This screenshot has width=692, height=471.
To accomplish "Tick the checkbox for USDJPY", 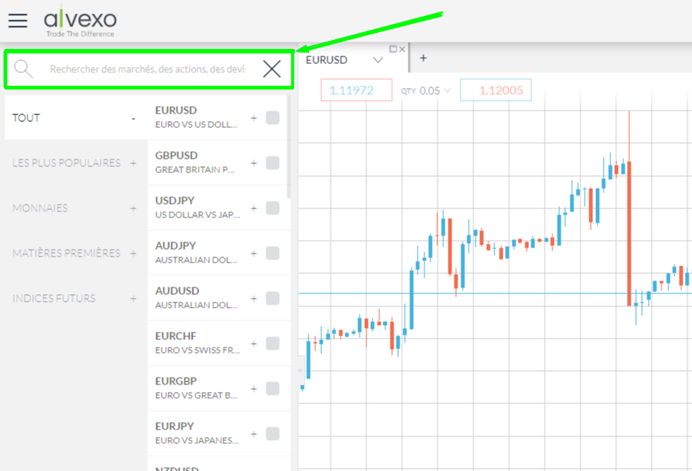I will pos(273,208).
